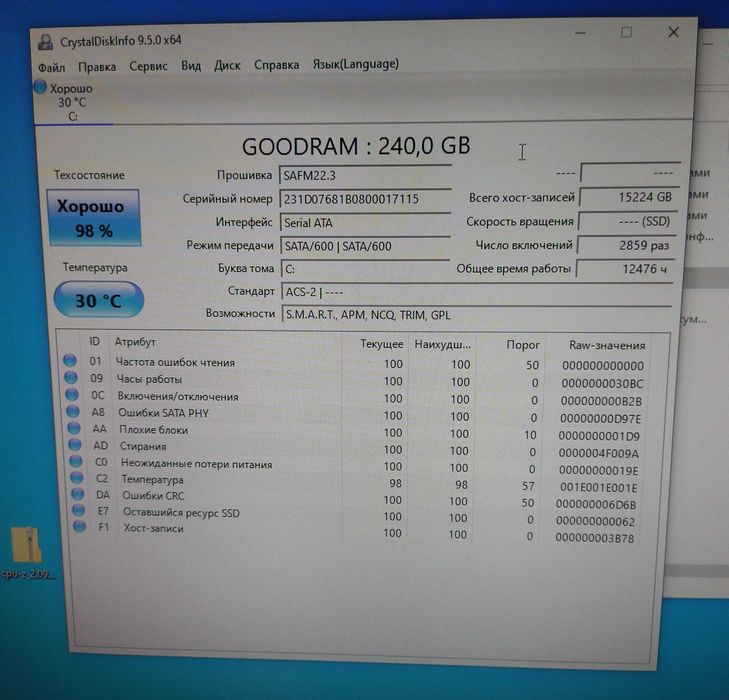Image resolution: width=729 pixels, height=700 pixels.
Task: Click the Текущее column header
Action: [x=376, y=344]
